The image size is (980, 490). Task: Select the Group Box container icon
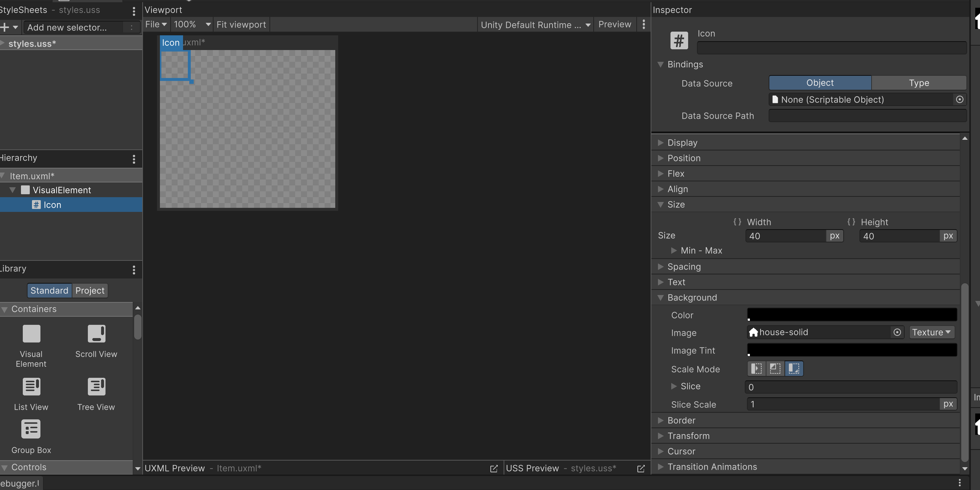(x=31, y=429)
